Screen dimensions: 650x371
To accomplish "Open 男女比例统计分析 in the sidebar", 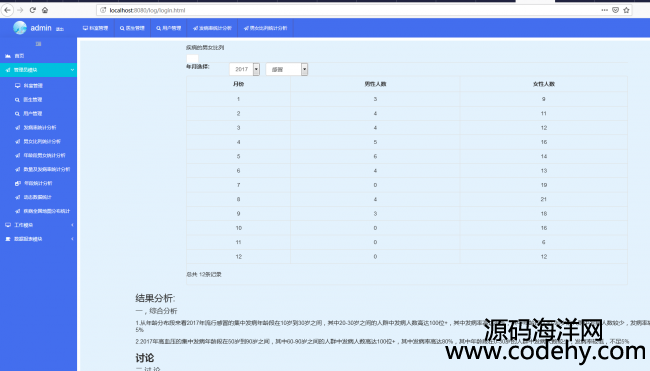I will point(38,141).
